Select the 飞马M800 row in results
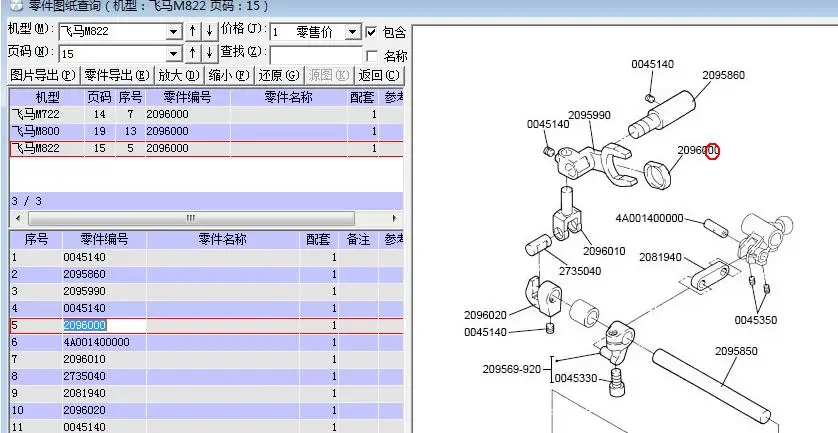838x433 pixels. [x=206, y=132]
